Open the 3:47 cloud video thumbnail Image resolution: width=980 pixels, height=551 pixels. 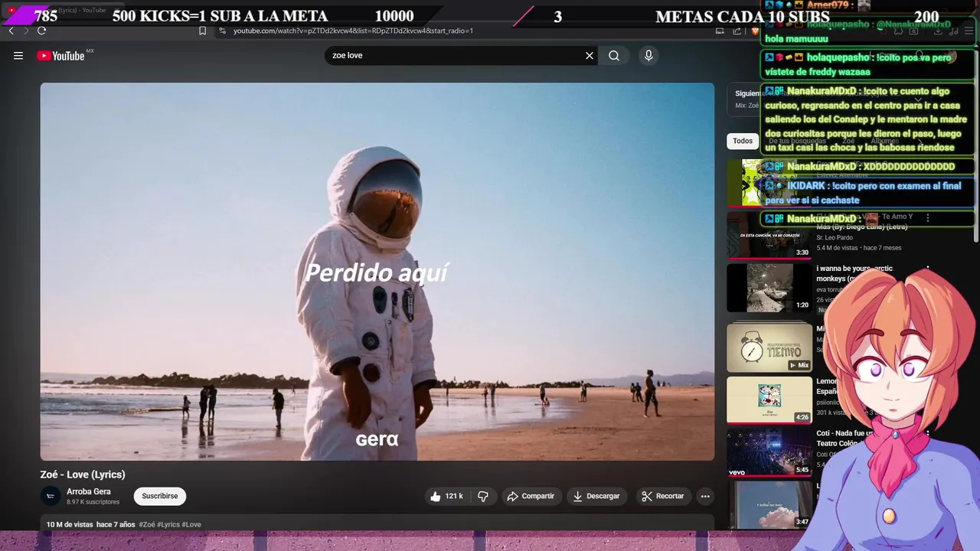point(769,504)
